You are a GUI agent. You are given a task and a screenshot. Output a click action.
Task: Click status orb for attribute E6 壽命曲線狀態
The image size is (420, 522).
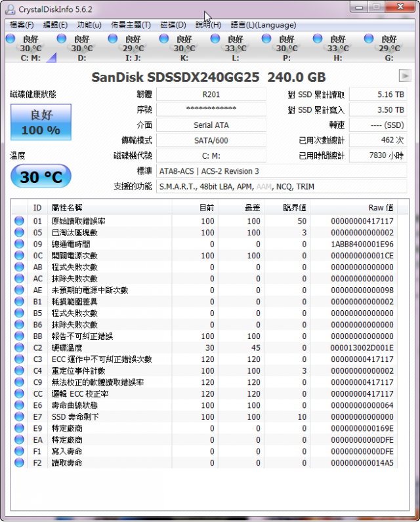click(x=19, y=405)
